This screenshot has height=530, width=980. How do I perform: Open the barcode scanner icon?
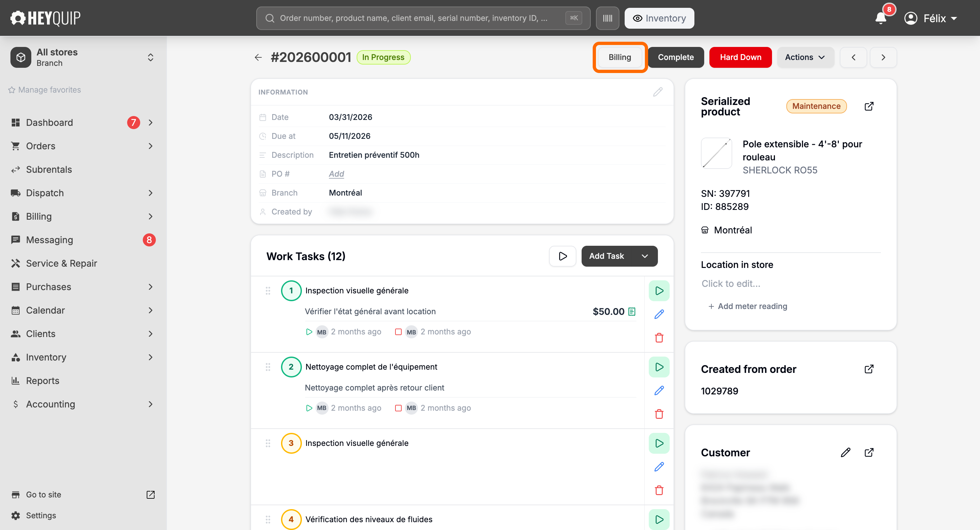coord(607,18)
